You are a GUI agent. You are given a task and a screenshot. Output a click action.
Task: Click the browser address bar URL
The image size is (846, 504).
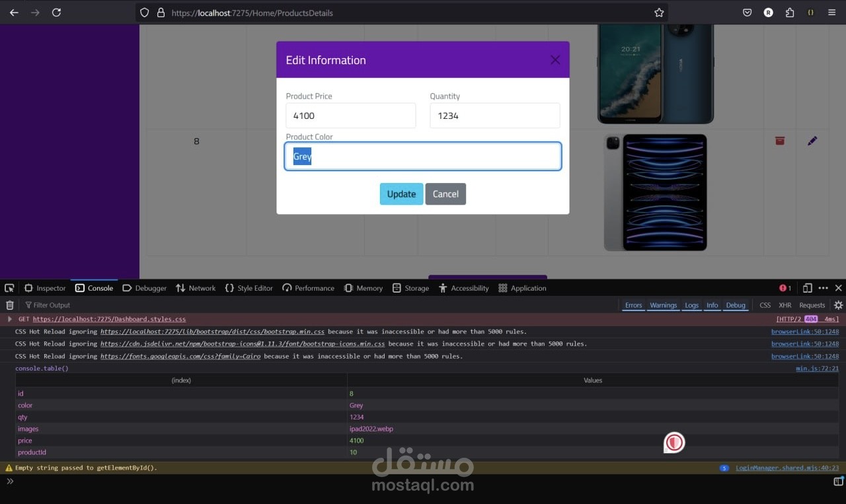(251, 13)
